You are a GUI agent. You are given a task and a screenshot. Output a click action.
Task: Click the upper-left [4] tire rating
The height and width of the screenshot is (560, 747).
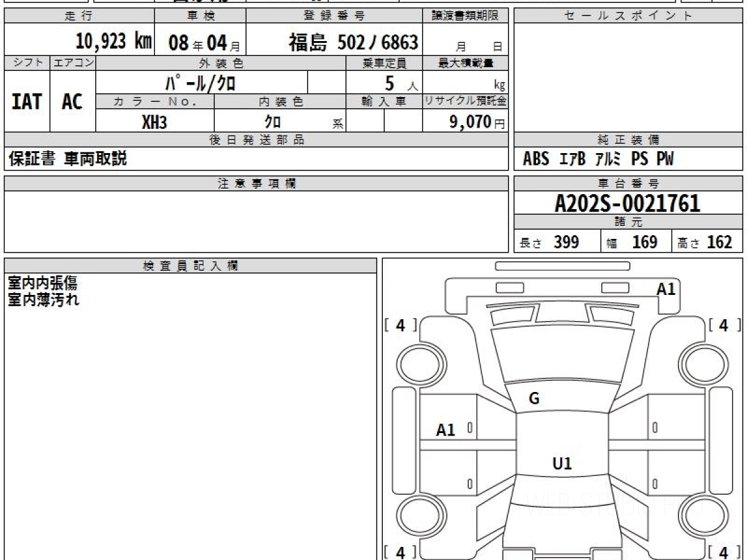tap(400, 325)
